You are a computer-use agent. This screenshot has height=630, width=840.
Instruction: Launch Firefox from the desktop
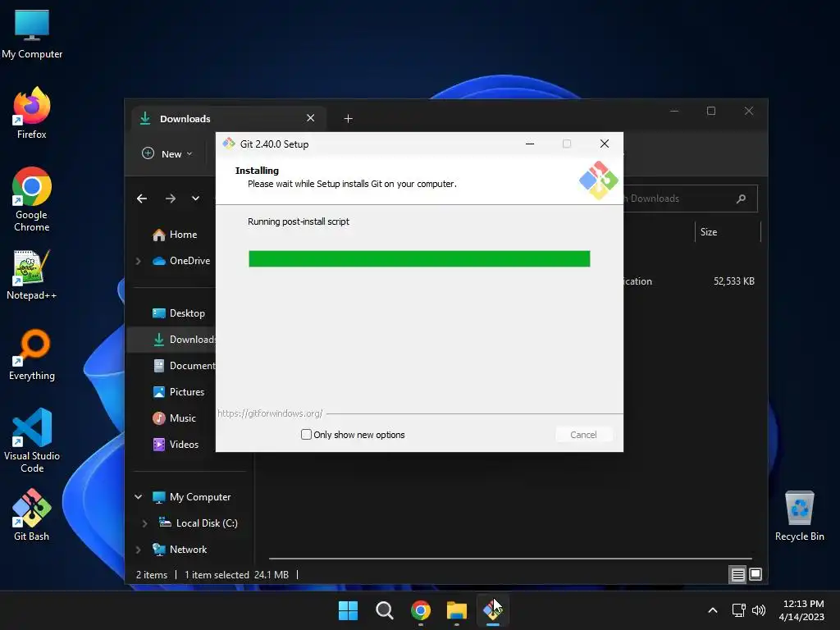tap(32, 113)
